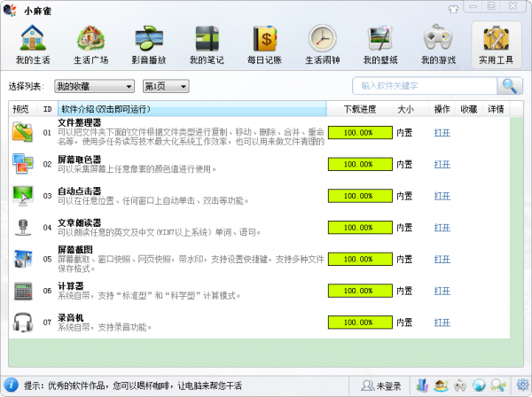This screenshot has height=397, width=532.
Task: Open 文章朗读器 via 打开 link
Action: 442,228
